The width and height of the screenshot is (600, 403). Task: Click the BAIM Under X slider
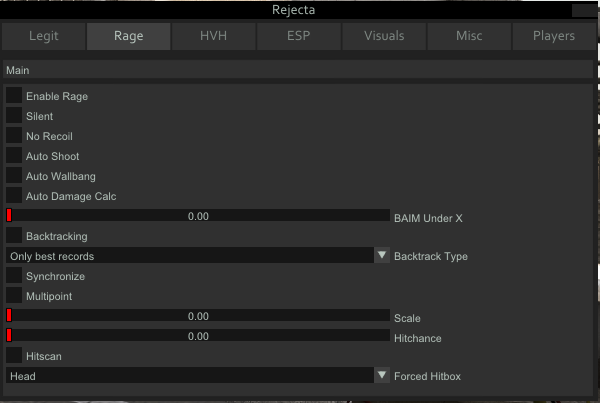pos(198,216)
